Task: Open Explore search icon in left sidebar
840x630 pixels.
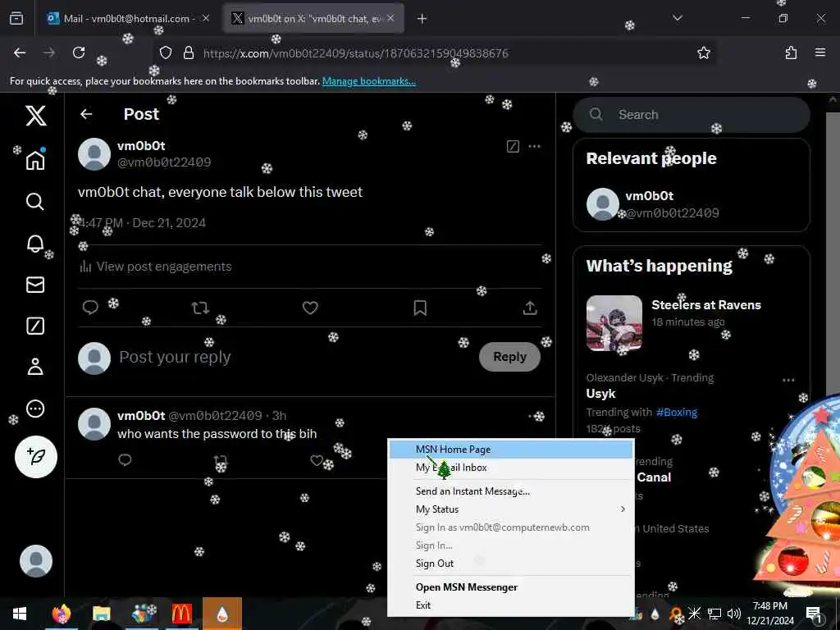Action: coord(35,202)
